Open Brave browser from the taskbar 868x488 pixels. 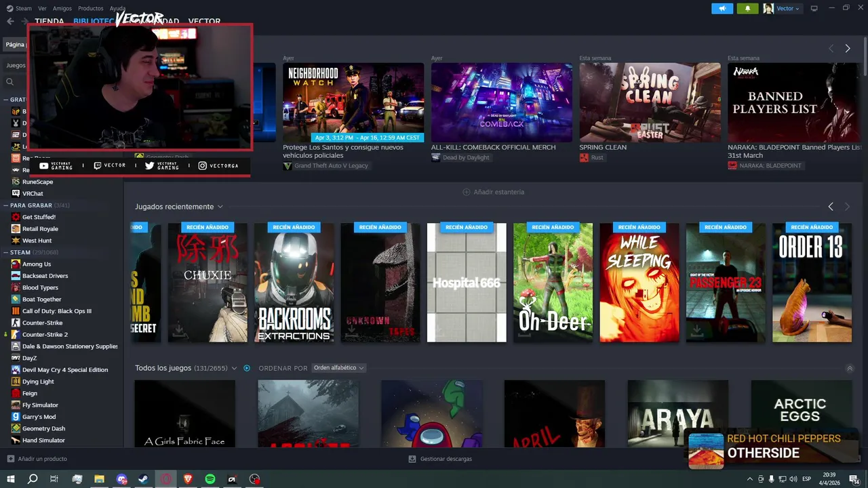point(188,479)
